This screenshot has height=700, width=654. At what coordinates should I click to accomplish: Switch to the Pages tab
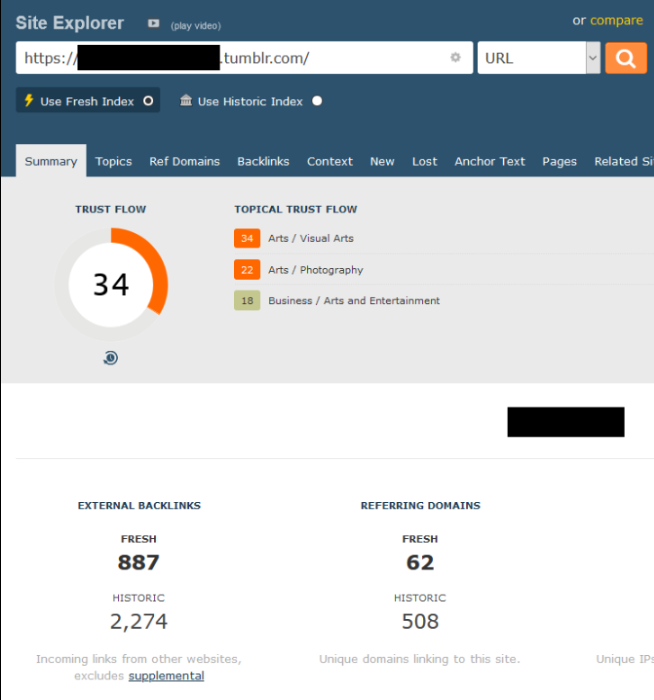[559, 161]
